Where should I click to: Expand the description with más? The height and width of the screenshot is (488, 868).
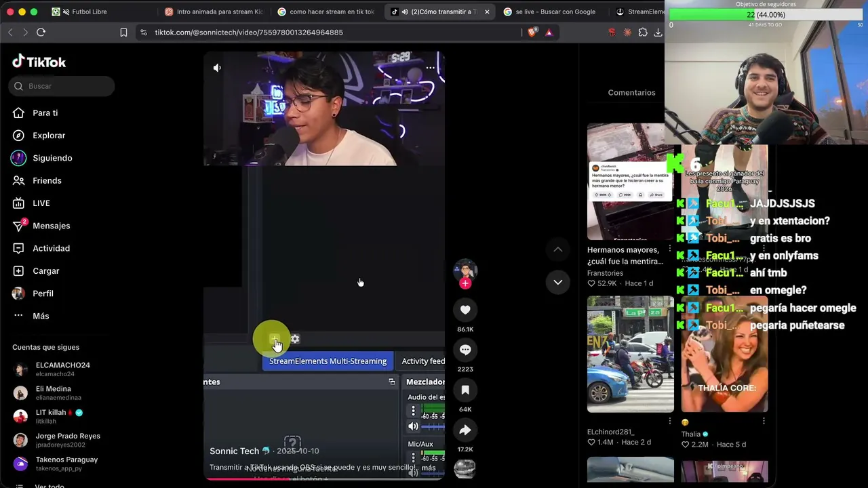[x=429, y=468]
